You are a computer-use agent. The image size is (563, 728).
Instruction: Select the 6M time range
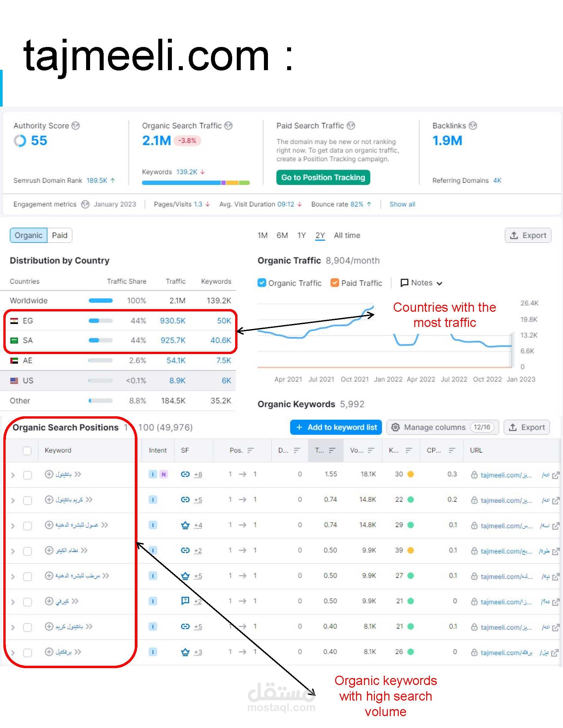(282, 235)
